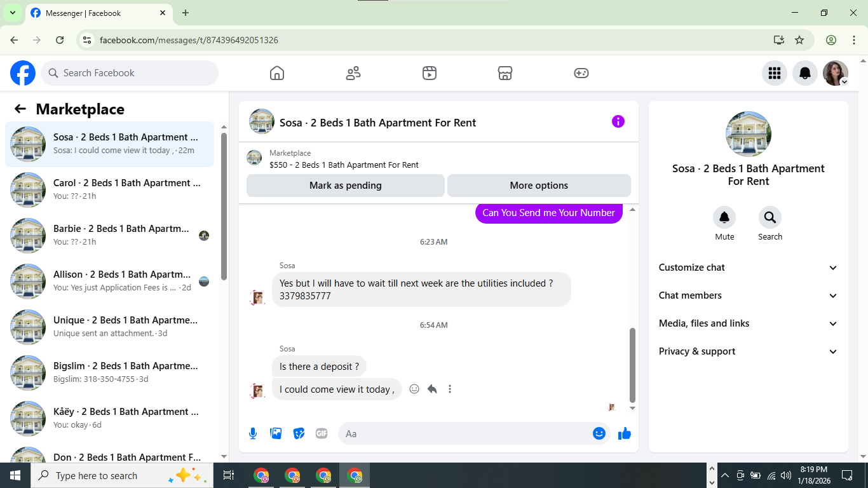Image resolution: width=868 pixels, height=488 pixels.
Task: Click the Search Facebook field
Action: click(130, 73)
